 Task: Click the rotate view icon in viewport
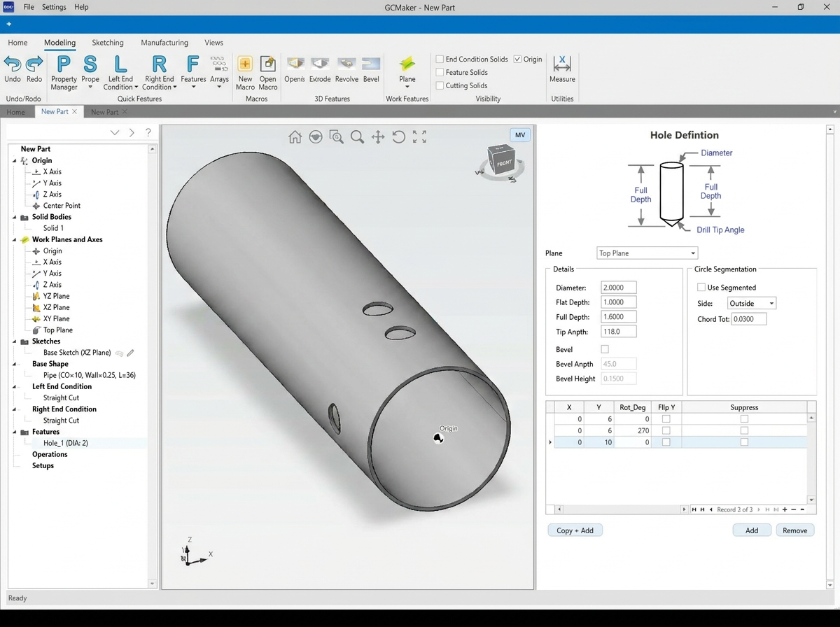[x=398, y=137]
